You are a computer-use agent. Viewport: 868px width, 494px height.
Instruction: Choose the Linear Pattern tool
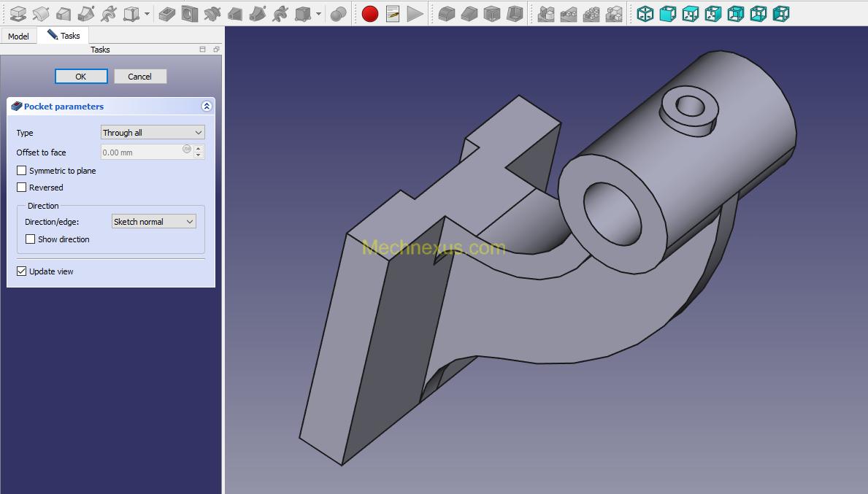pyautogui.click(x=569, y=14)
